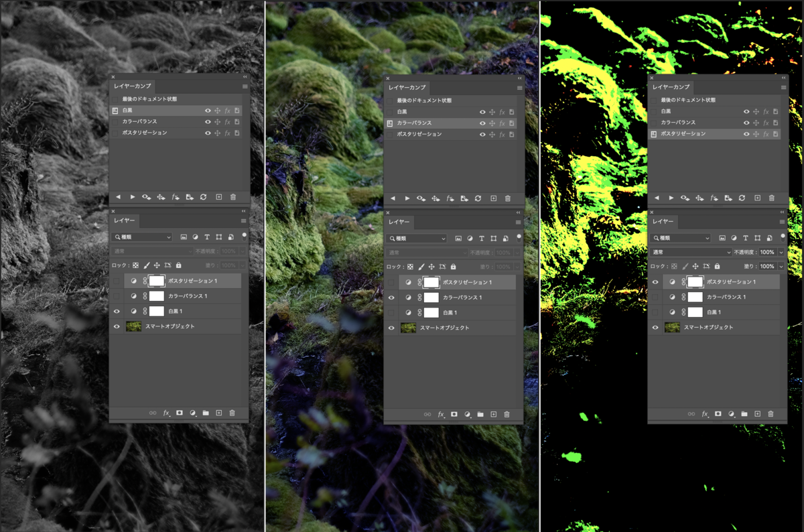Apply ポスタリゼーション comp checkbox in left panel
Viewport: 804px width, 532px height.
coord(115,133)
